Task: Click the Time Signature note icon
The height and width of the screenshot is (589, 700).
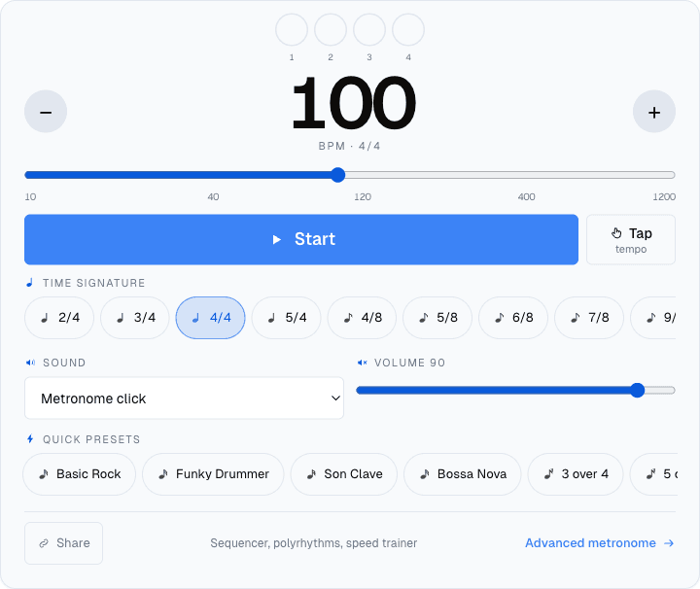Action: tap(29, 283)
